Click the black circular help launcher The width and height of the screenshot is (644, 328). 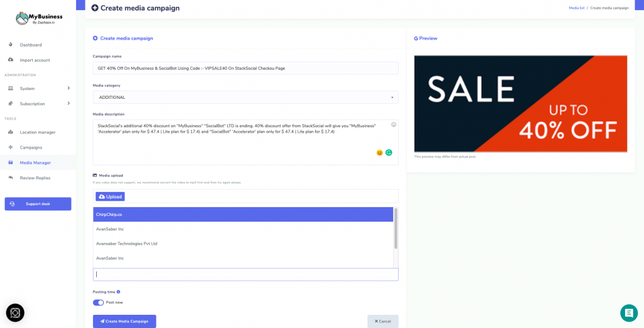click(15, 313)
